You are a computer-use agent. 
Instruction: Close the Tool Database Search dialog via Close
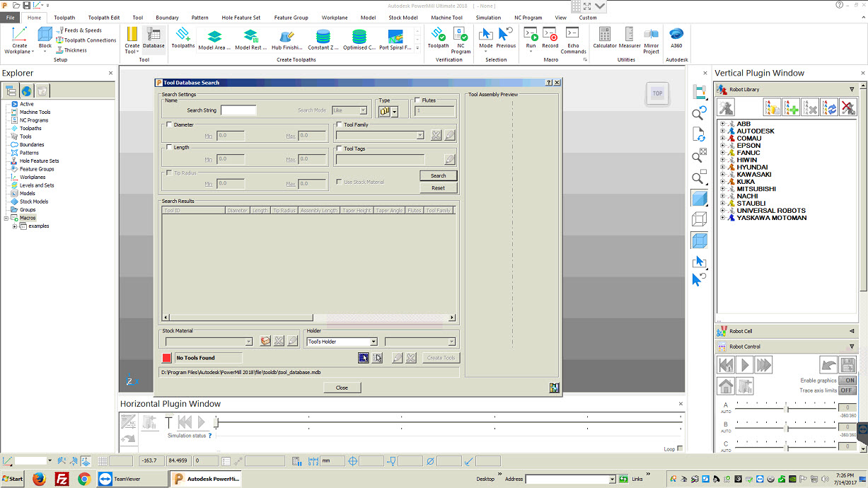(342, 388)
